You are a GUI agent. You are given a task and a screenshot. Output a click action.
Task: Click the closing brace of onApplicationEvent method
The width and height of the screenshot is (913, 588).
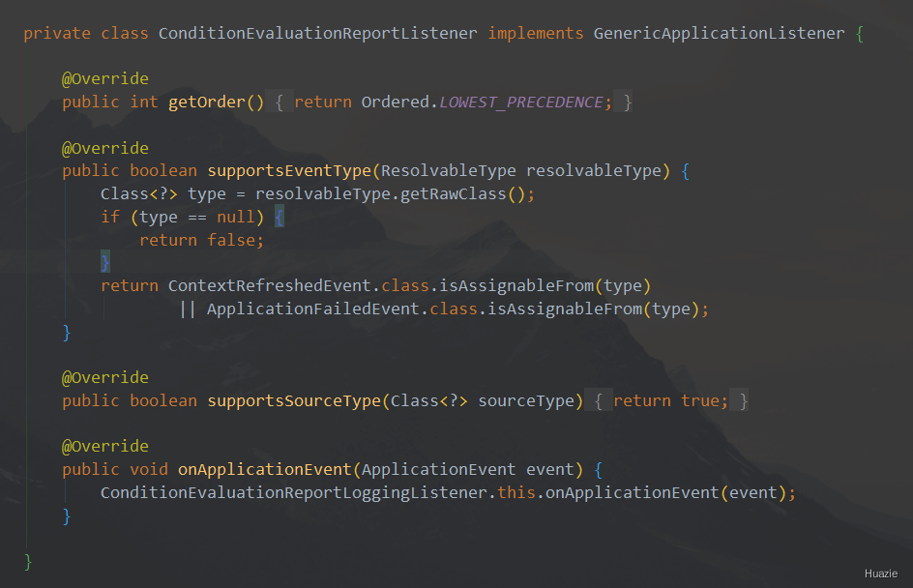click(67, 515)
